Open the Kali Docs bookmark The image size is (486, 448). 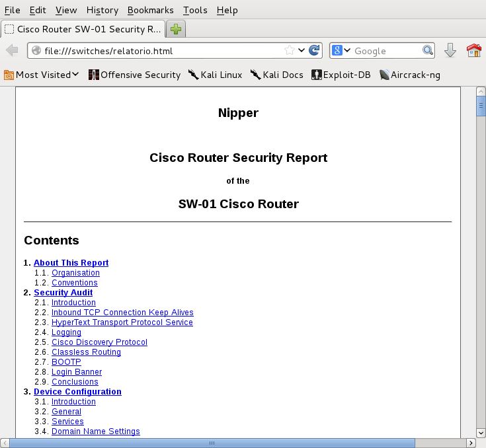tap(277, 75)
